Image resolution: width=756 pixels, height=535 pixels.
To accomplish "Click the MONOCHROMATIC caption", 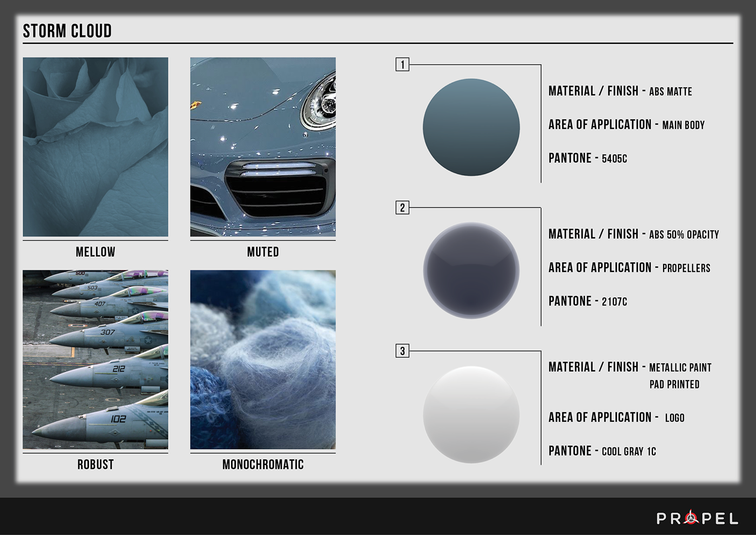I will [x=263, y=465].
